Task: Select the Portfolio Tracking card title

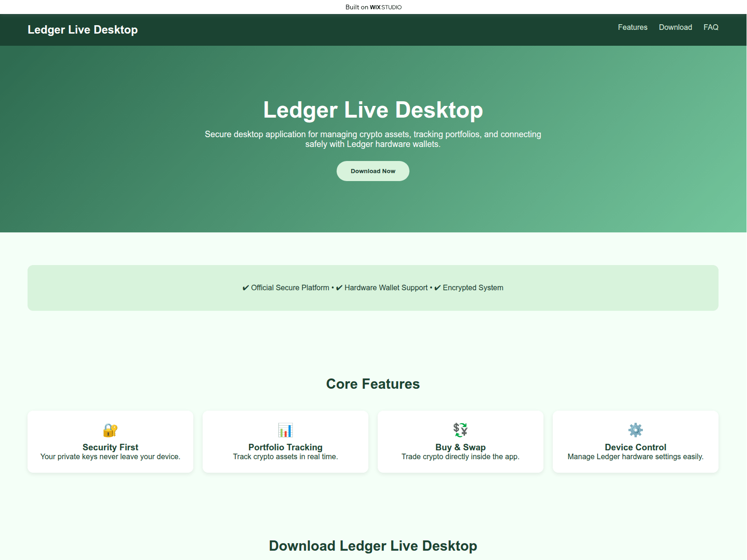Action: [285, 447]
